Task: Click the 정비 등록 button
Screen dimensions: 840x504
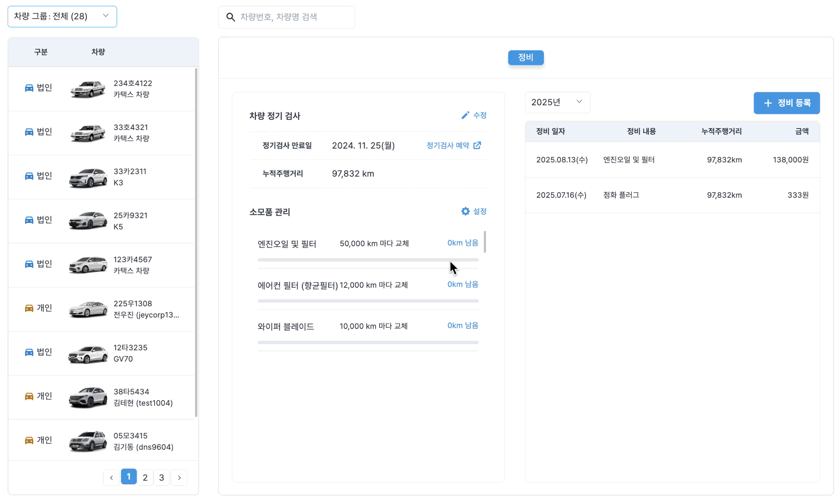Action: [x=786, y=103]
